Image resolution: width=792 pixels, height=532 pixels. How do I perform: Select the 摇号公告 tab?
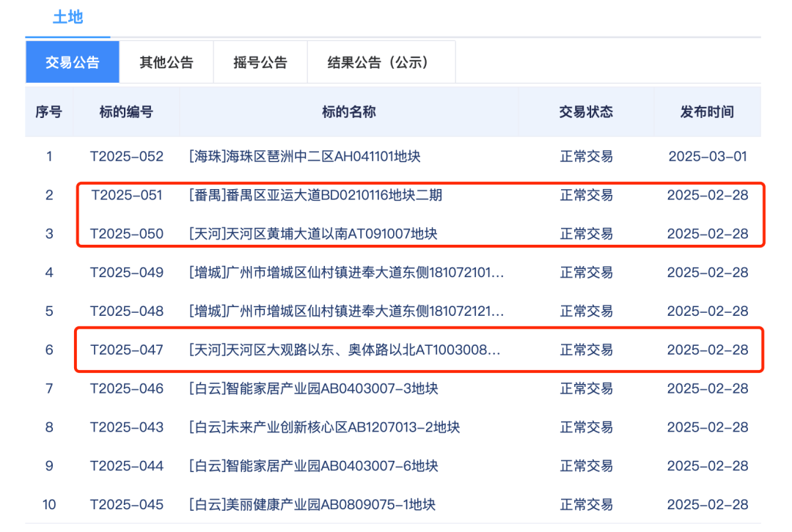click(260, 62)
